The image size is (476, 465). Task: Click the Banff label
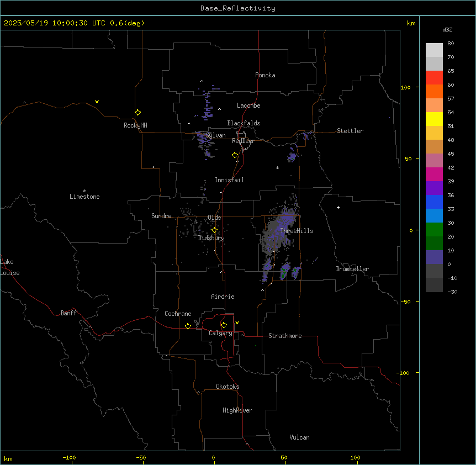point(68,313)
